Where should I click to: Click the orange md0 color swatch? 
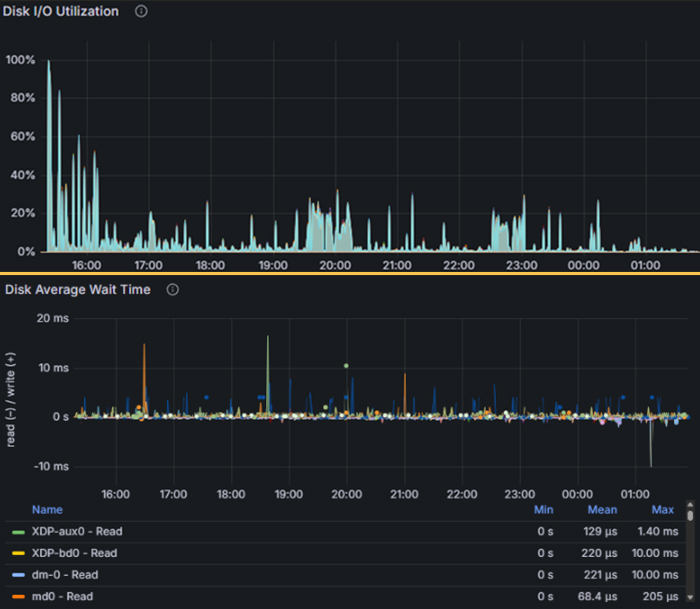coord(18,597)
